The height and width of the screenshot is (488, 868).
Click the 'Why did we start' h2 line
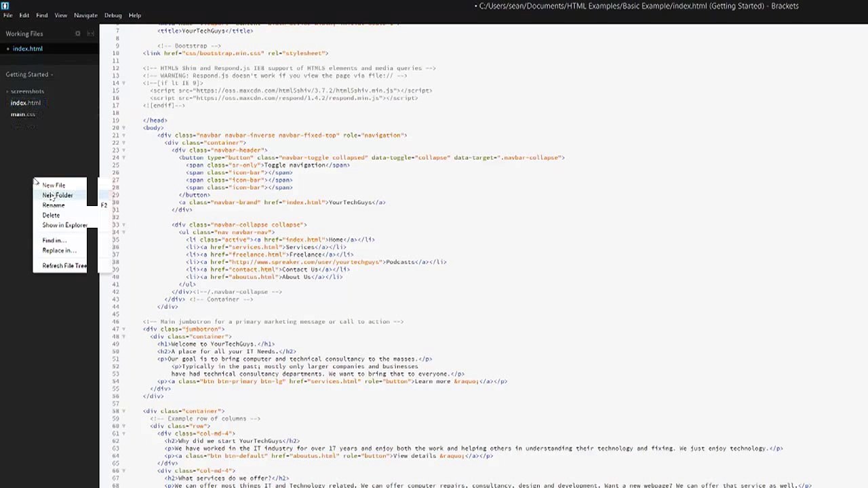(232, 441)
